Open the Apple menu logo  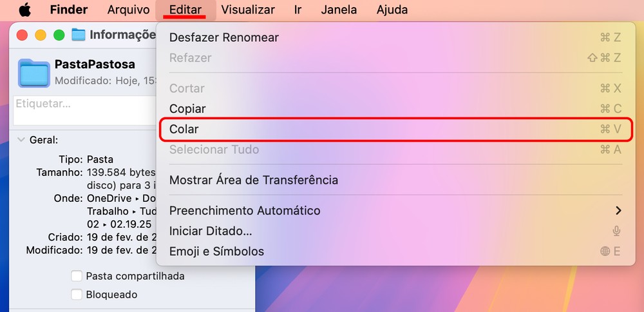click(24, 10)
